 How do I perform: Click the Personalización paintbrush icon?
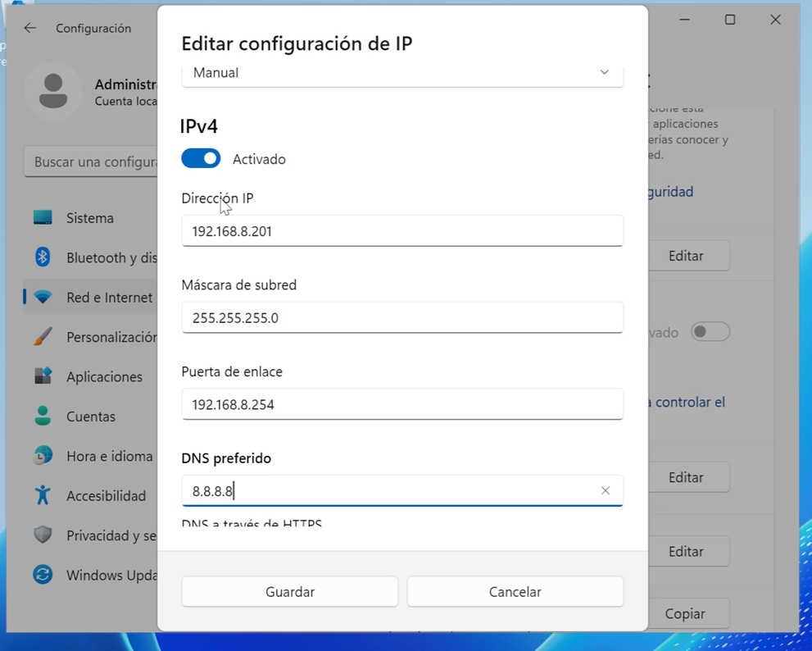click(x=43, y=337)
